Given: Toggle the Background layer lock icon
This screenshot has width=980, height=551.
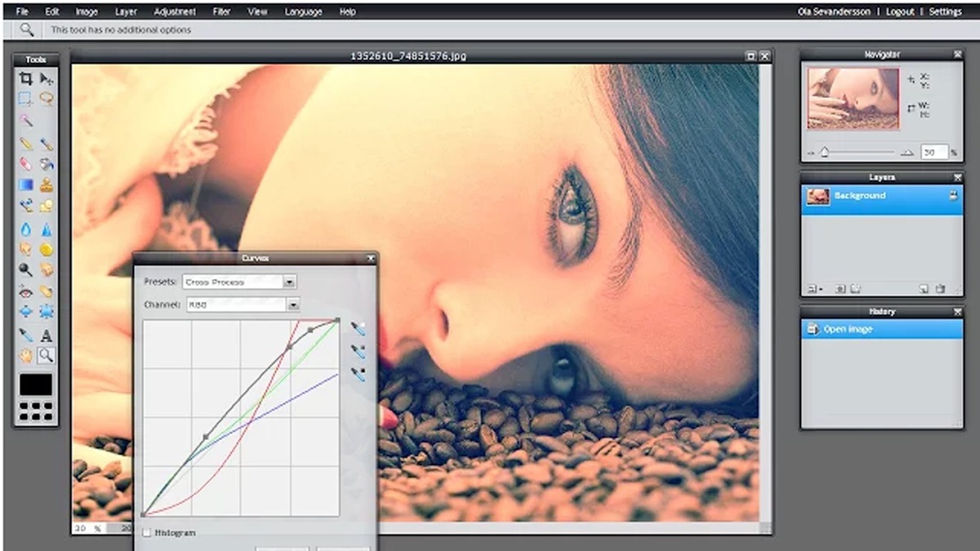Looking at the screenshot, I should 952,196.
